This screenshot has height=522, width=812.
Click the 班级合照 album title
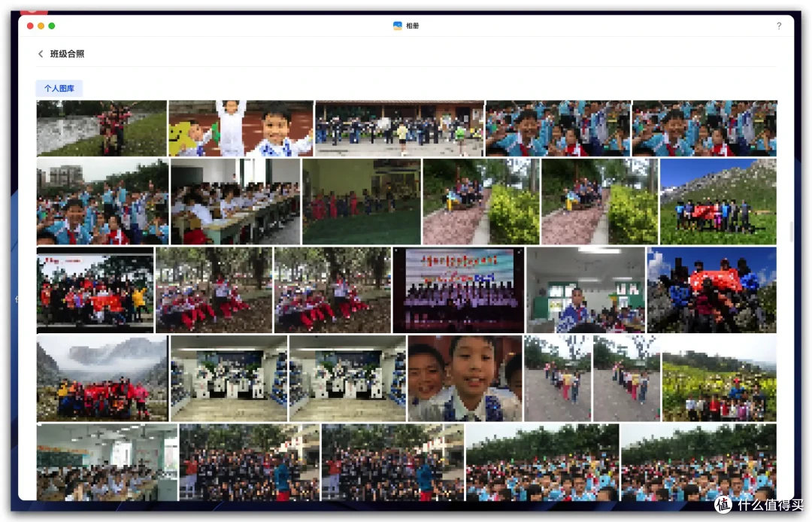click(x=68, y=54)
